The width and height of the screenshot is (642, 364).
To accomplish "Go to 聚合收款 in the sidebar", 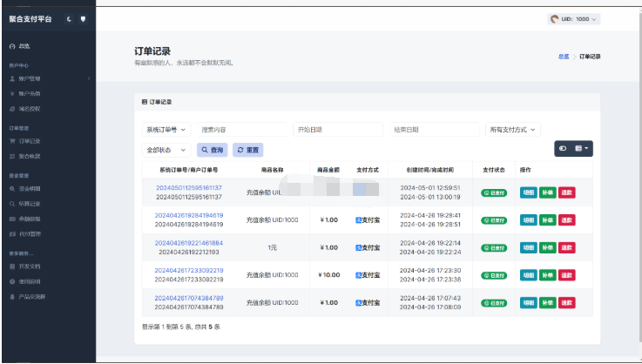I will coord(29,156).
